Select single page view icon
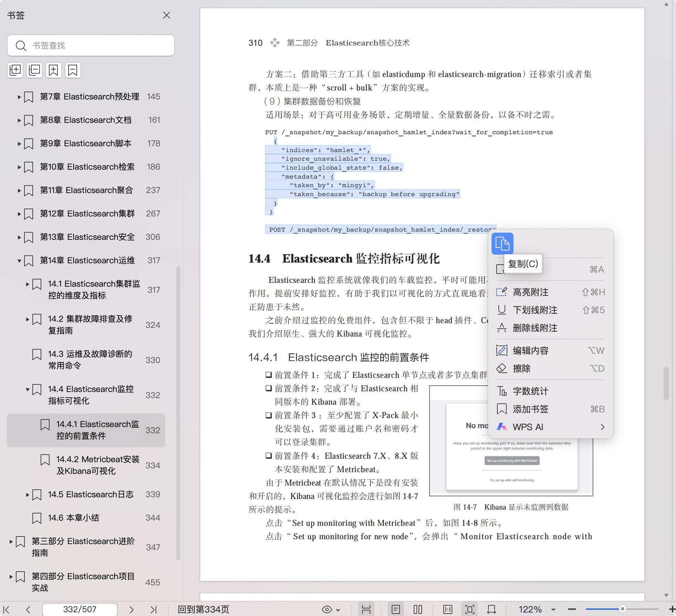The width and height of the screenshot is (676, 616). coord(396,609)
